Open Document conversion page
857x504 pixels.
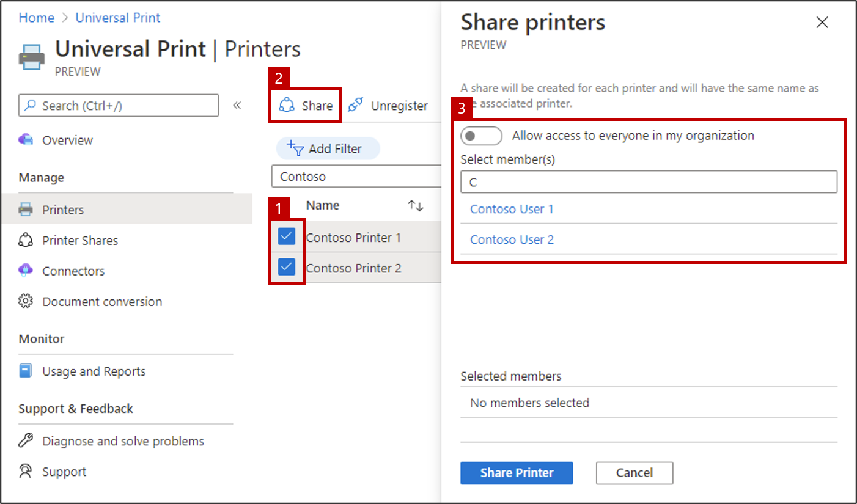102,301
